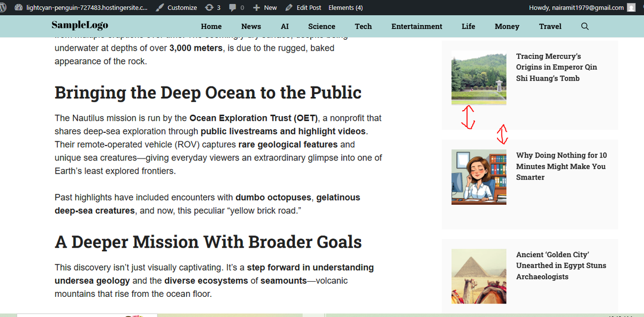Click the site dashboard gauge icon
This screenshot has height=317, width=644.
point(19,8)
